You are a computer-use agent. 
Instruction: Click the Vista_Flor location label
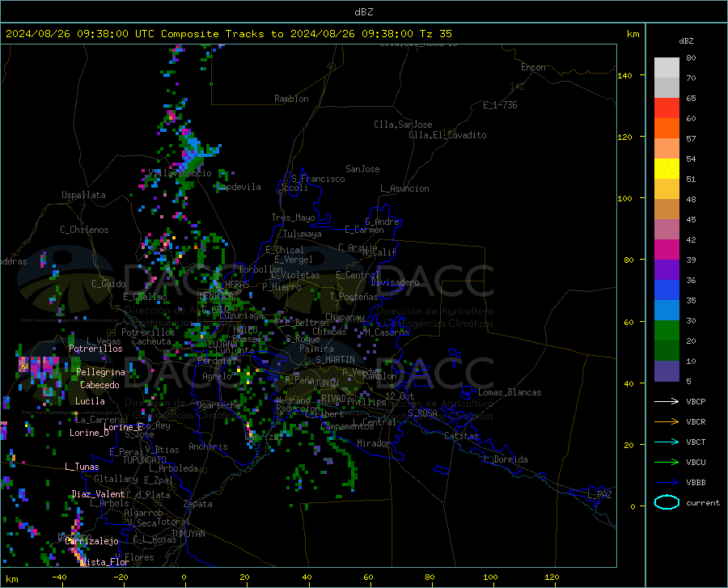(105, 562)
